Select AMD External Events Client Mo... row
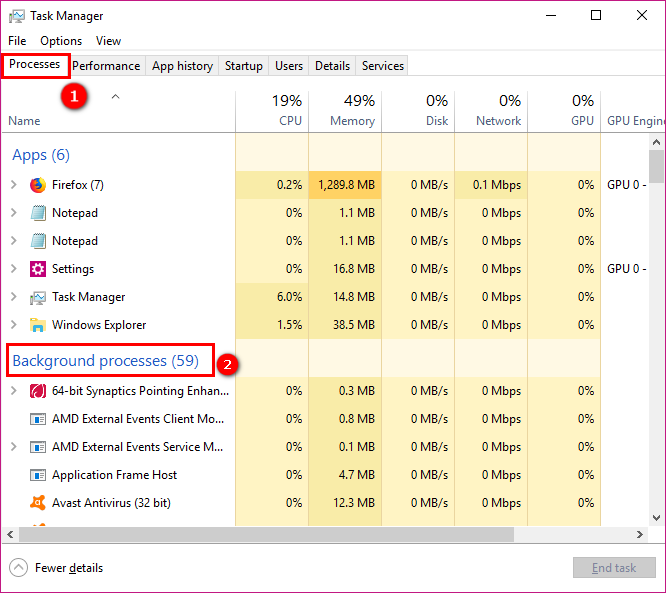This screenshot has height=593, width=666. tap(302, 419)
